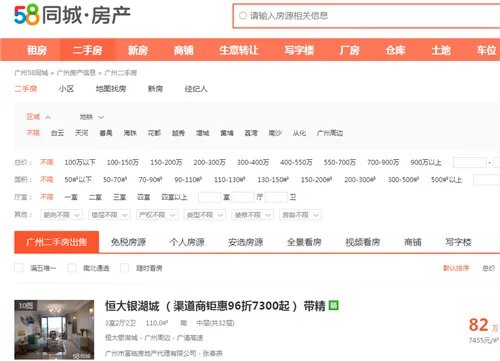The image size is (500, 361).
Task: Click the search magnifier icon
Action: pyautogui.click(x=243, y=15)
